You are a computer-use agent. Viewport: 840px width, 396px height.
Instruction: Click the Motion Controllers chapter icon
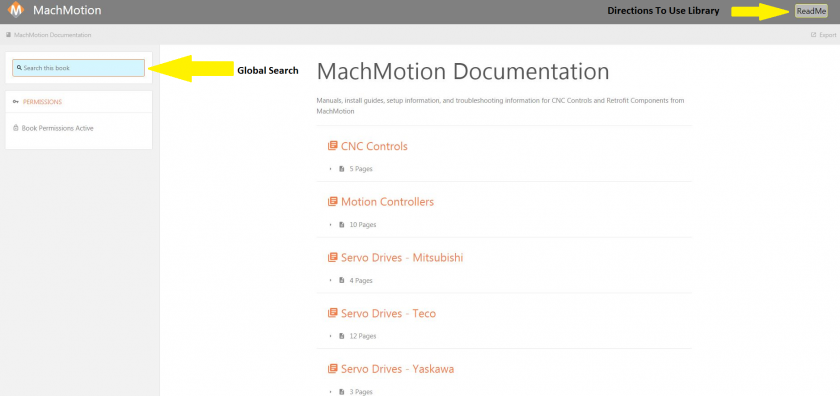[x=333, y=201]
